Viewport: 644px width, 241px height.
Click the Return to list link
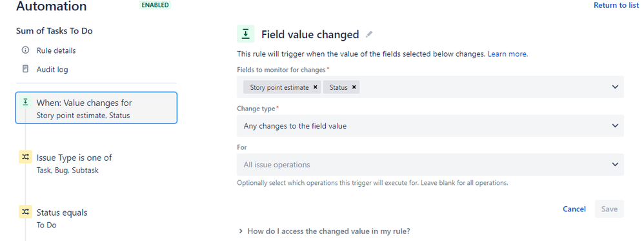tap(616, 5)
